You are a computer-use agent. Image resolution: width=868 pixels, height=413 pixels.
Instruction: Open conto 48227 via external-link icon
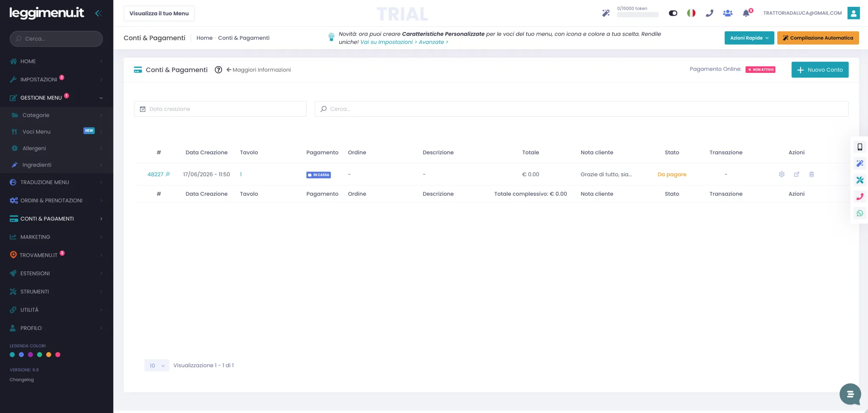pos(796,174)
